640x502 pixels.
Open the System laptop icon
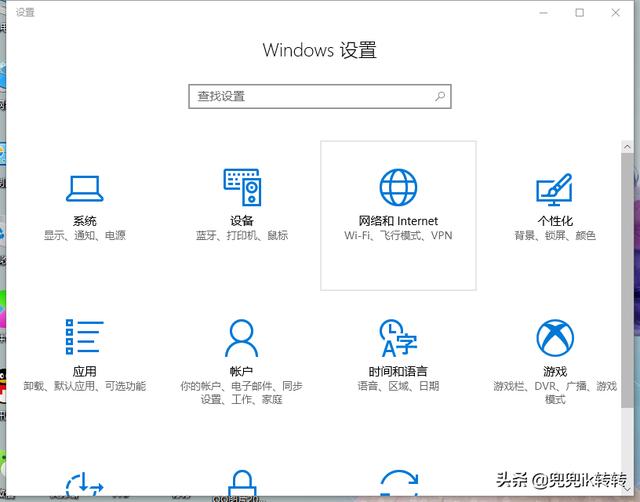click(84, 189)
